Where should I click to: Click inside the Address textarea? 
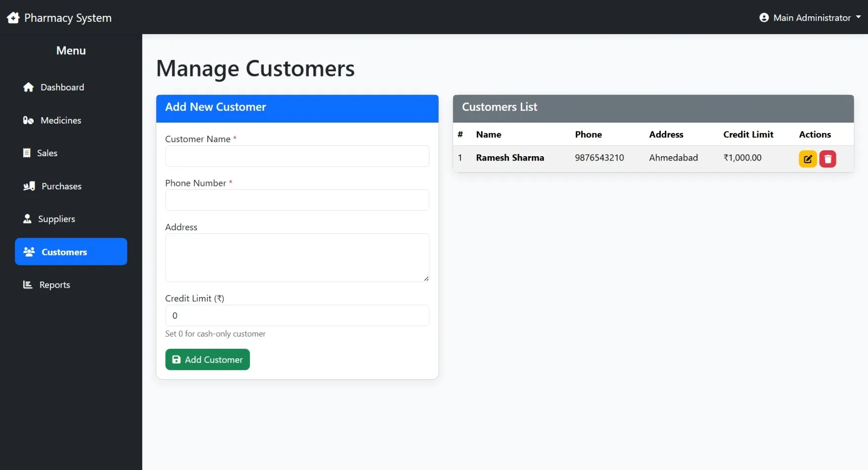click(297, 257)
